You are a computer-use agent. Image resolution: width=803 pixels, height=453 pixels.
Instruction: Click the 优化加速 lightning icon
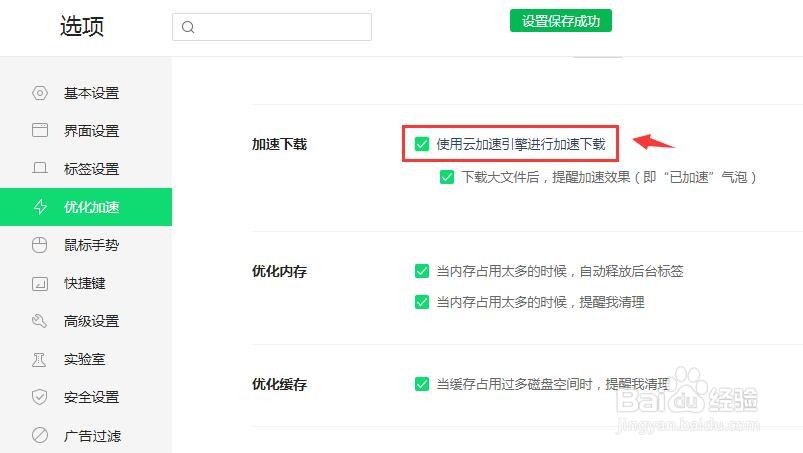(39, 207)
